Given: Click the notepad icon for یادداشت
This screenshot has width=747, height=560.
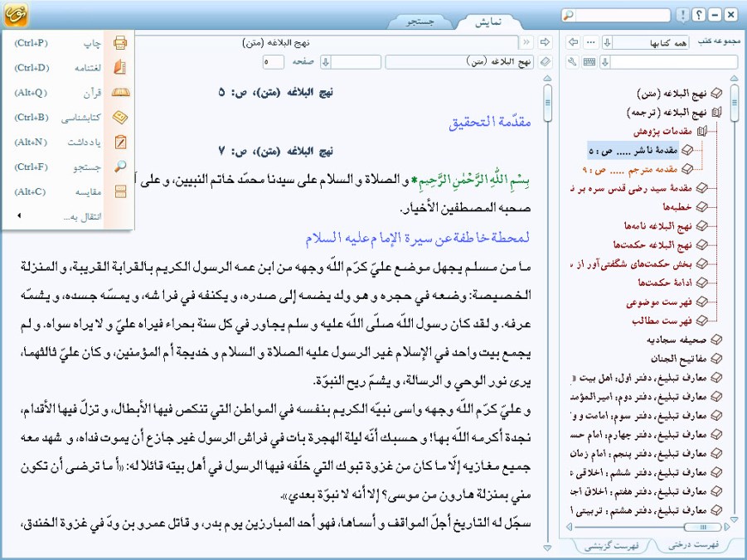Looking at the screenshot, I should [120, 142].
